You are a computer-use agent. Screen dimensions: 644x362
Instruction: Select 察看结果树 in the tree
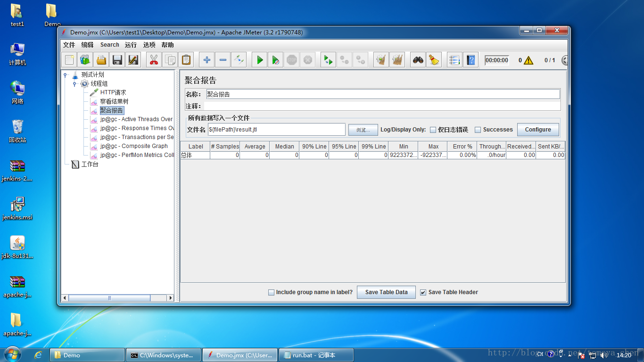point(114,101)
